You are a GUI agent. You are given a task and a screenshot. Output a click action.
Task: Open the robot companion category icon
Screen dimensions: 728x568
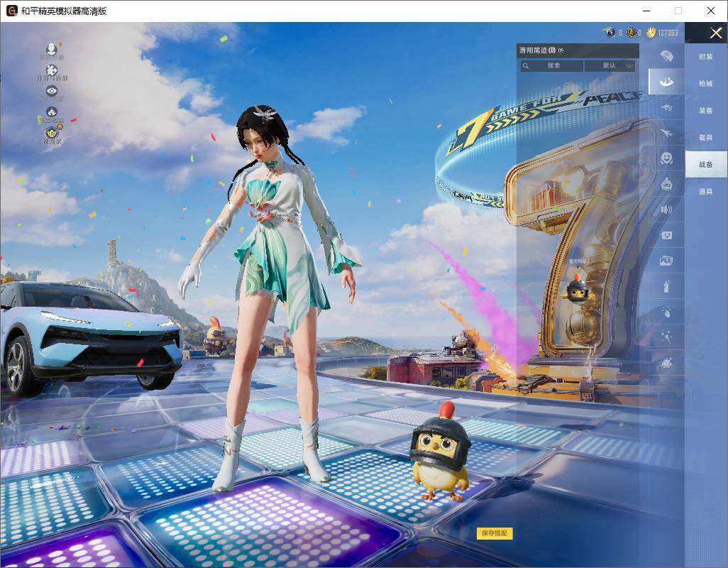coord(666,185)
